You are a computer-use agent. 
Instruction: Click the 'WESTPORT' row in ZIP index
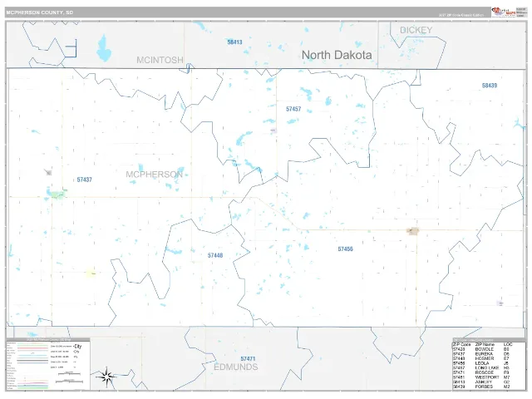pos(482,377)
